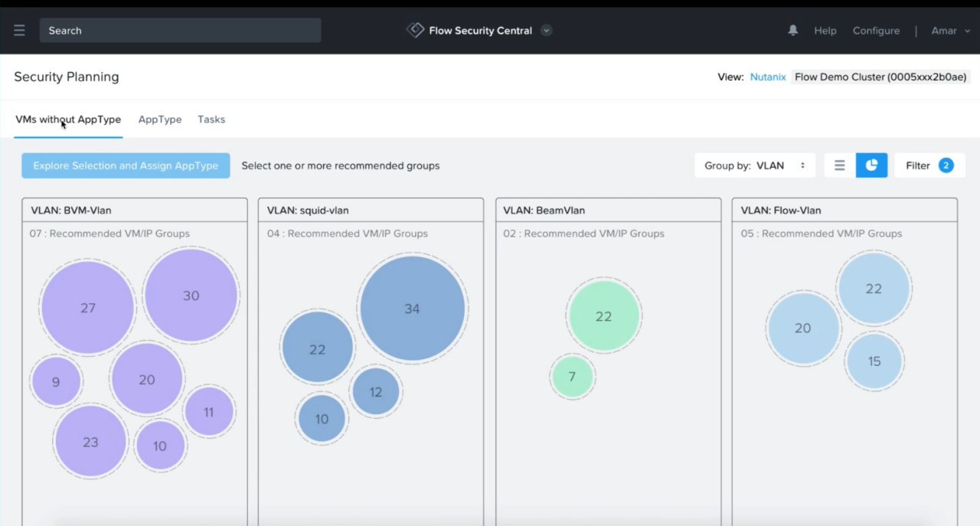
Task: Select Flow-Vlan group bubble 22
Action: (874, 289)
